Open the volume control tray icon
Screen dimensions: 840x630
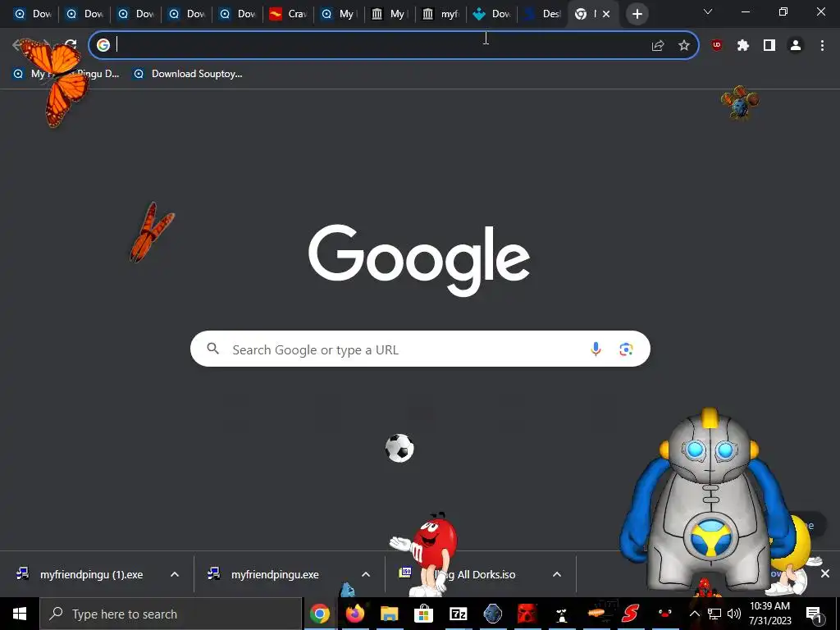[734, 614]
